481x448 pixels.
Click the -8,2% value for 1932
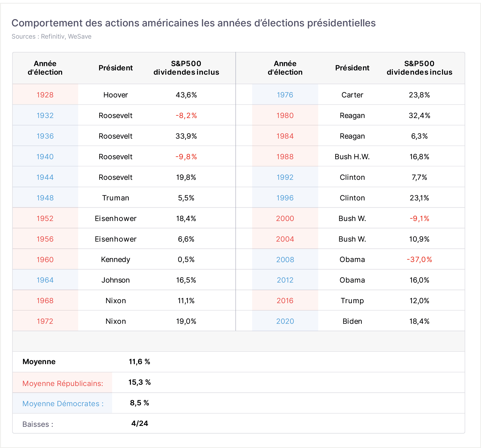[186, 115]
